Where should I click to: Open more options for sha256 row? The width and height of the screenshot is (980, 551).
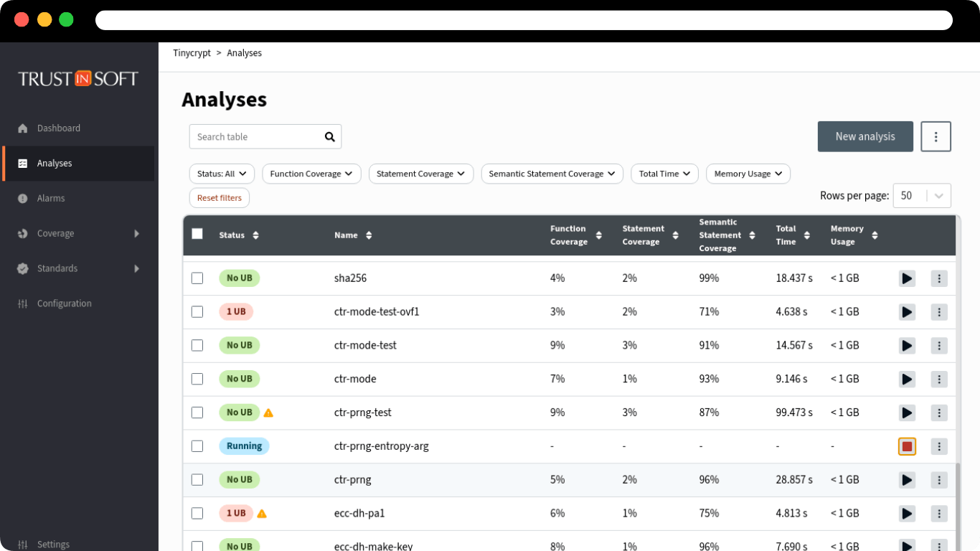coord(939,278)
